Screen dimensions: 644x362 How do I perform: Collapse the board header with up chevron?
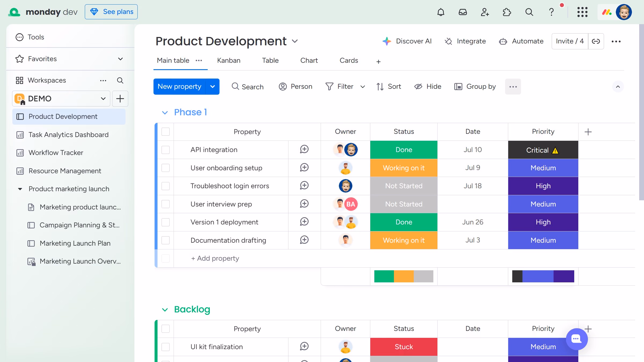coord(618,87)
